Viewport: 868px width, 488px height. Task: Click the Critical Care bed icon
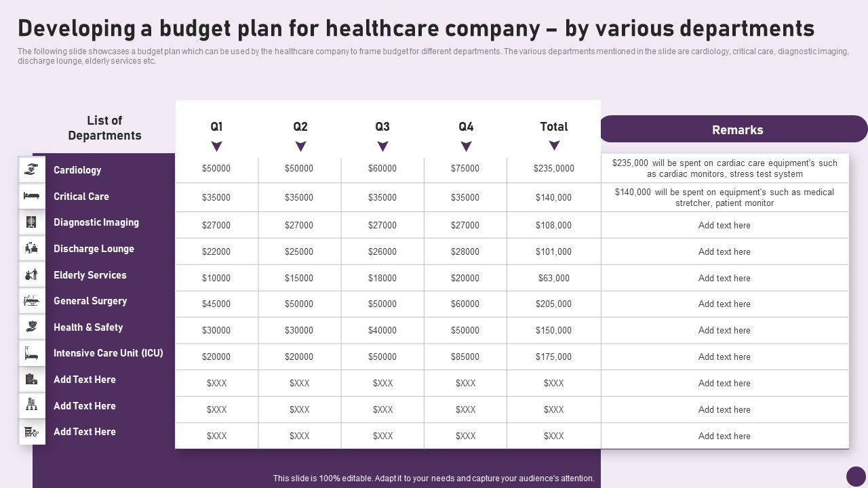tap(31, 196)
